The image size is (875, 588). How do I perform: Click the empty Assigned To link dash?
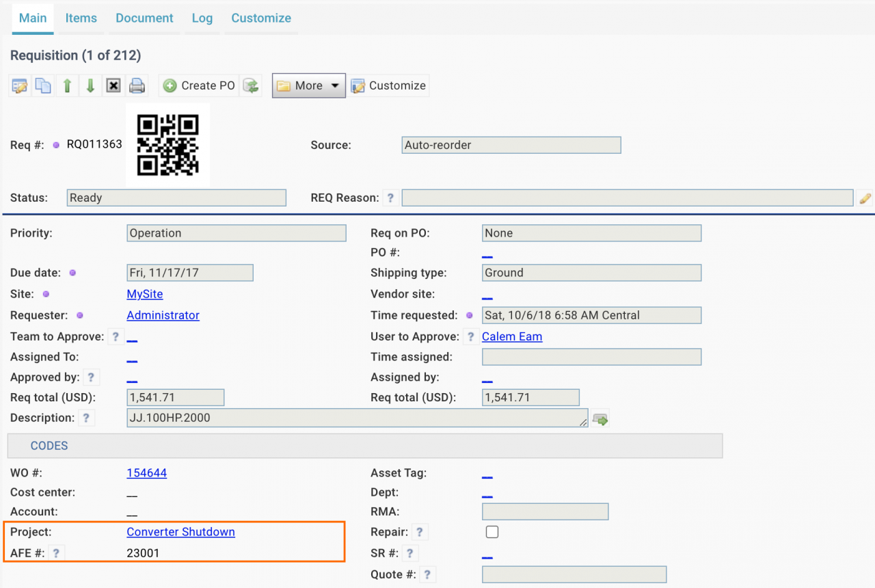tap(133, 359)
